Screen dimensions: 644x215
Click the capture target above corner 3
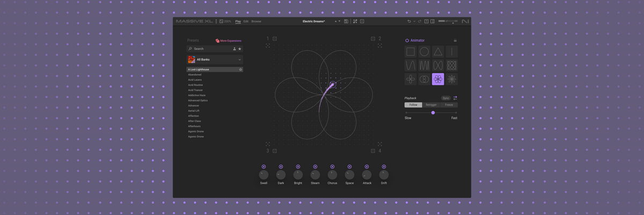[x=268, y=144]
